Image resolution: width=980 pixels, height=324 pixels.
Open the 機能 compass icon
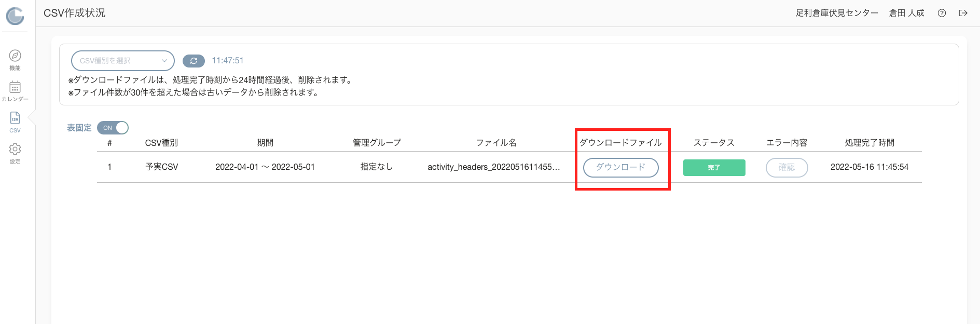15,56
